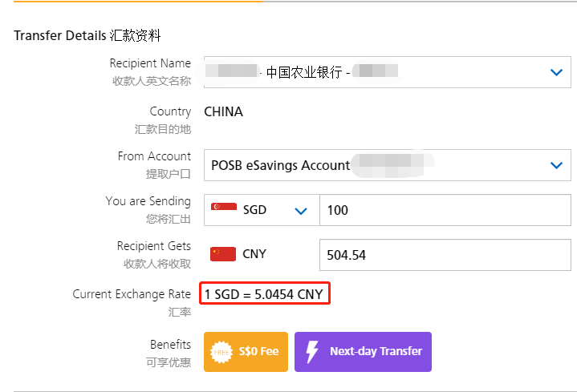The height and width of the screenshot is (392, 577).
Task: Select the Next-day Transfer benefit text
Action: coord(375,352)
